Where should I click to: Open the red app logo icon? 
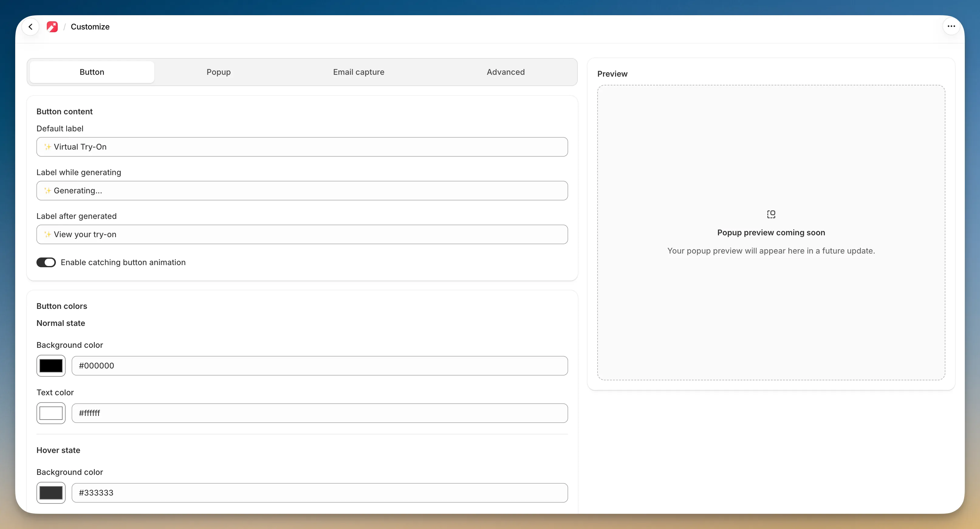pos(52,27)
